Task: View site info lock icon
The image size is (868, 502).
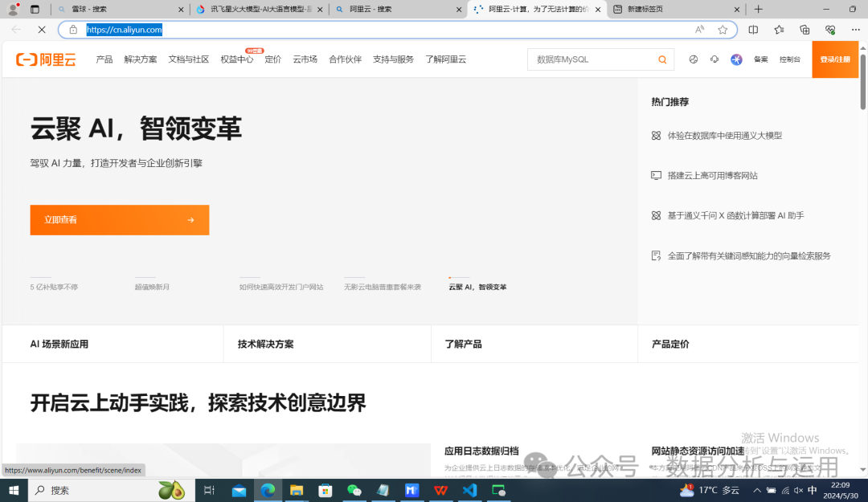Action: (73, 30)
